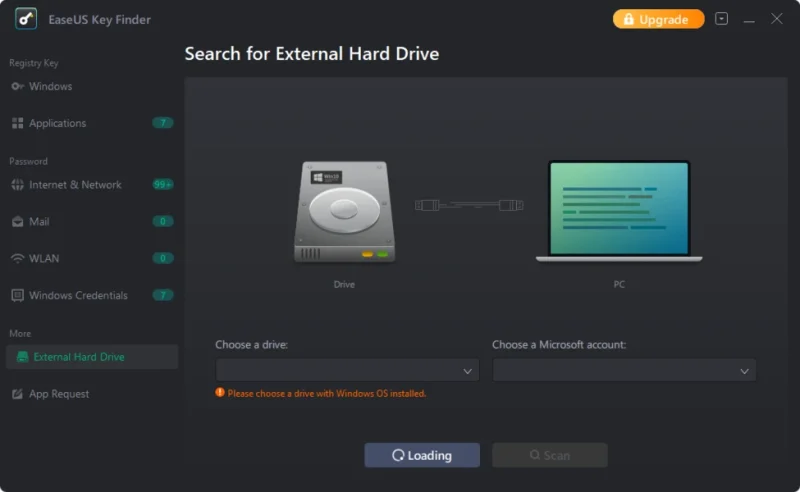Click the 99+ badge for Internet & Network
The width and height of the screenshot is (800, 492).
163,184
